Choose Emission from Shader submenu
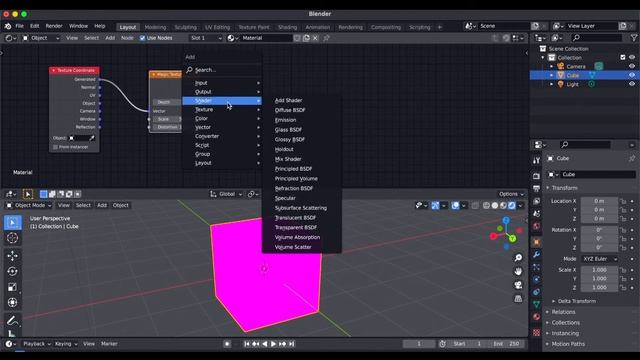This screenshot has height=360, width=640. [x=285, y=120]
